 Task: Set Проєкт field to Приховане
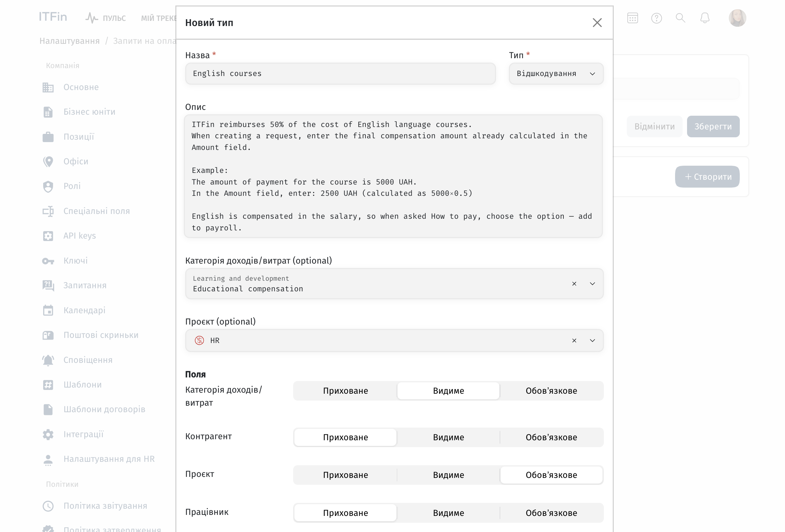point(345,475)
